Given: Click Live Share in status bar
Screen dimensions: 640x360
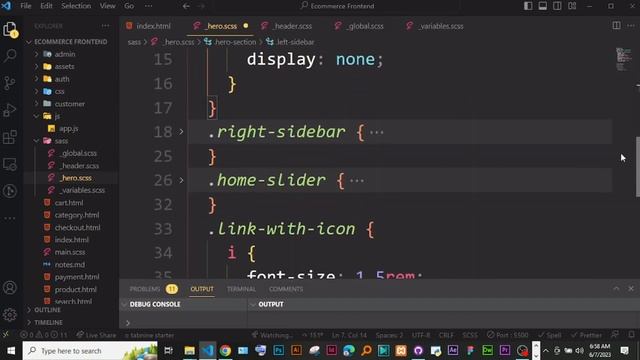Looking at the screenshot, I should tap(96, 335).
